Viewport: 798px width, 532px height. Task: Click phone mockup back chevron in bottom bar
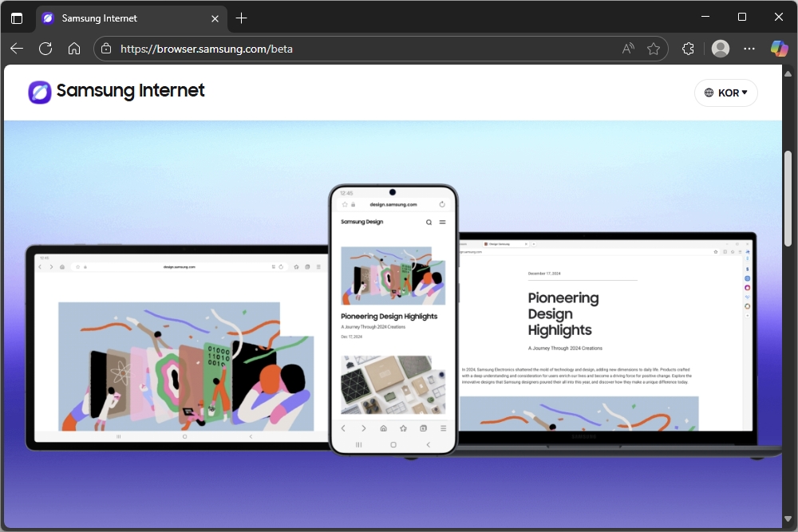point(343,428)
